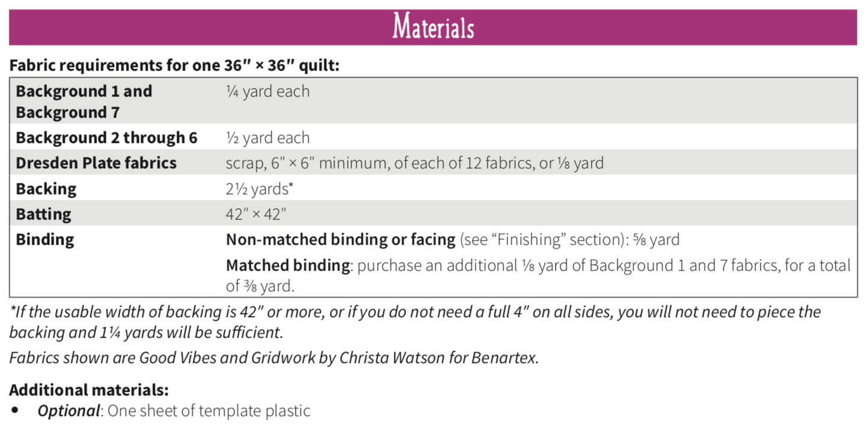Viewport: 868px width, 426px height.
Task: Click the Dresden Plate fabrics label
Action: click(x=96, y=163)
